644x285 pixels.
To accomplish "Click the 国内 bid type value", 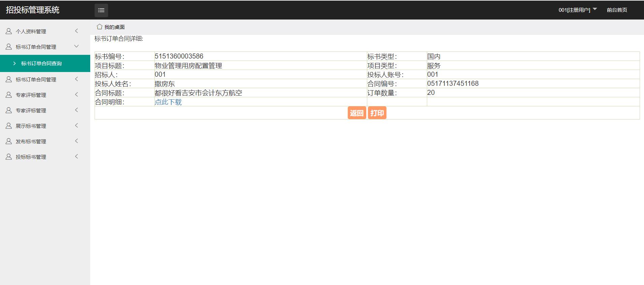I will pos(434,57).
